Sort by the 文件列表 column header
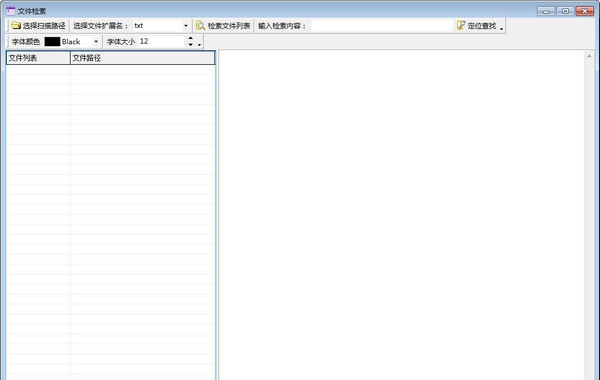Viewport: 600px width, 380px height. coord(38,58)
